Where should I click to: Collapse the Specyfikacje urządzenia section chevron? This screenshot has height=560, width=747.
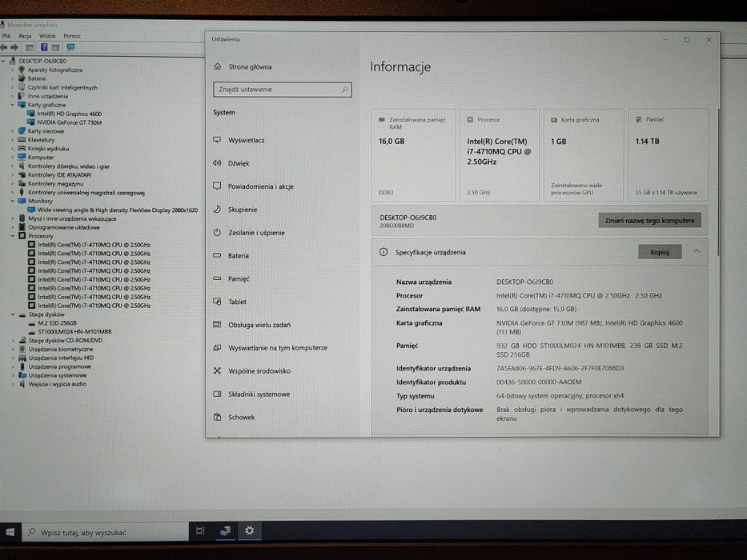click(697, 251)
